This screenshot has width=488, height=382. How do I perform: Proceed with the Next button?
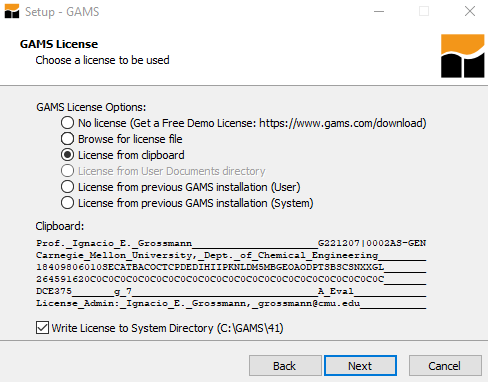(x=360, y=366)
